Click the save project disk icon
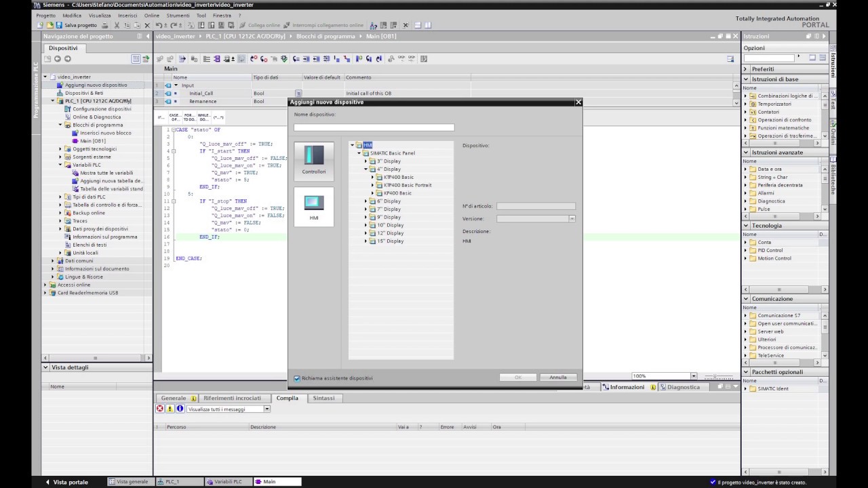The width and height of the screenshot is (868, 488). [59, 25]
